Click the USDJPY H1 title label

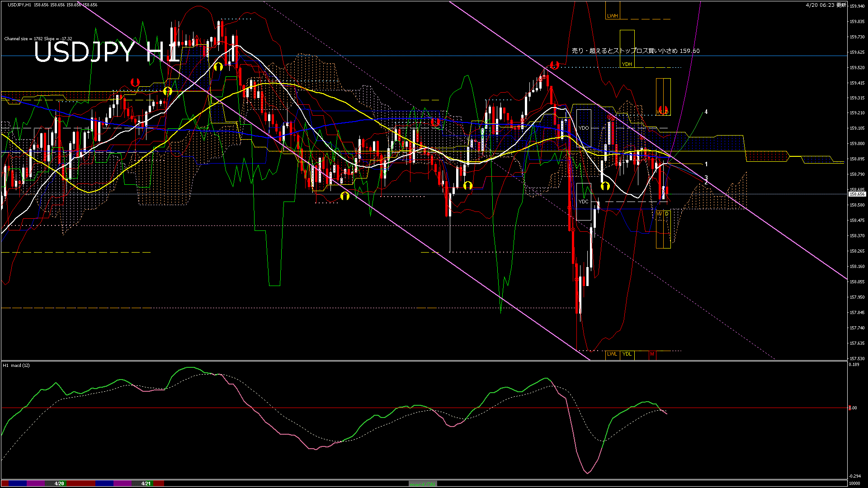(107, 52)
